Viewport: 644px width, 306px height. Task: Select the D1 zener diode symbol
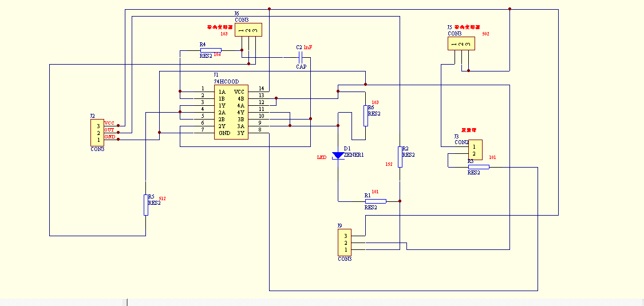(x=338, y=156)
